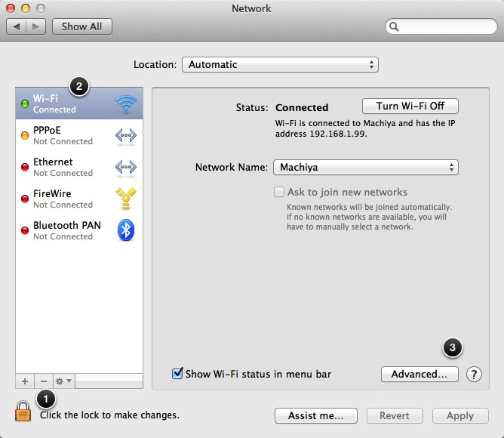
Task: Click the Show All button
Action: 82,26
